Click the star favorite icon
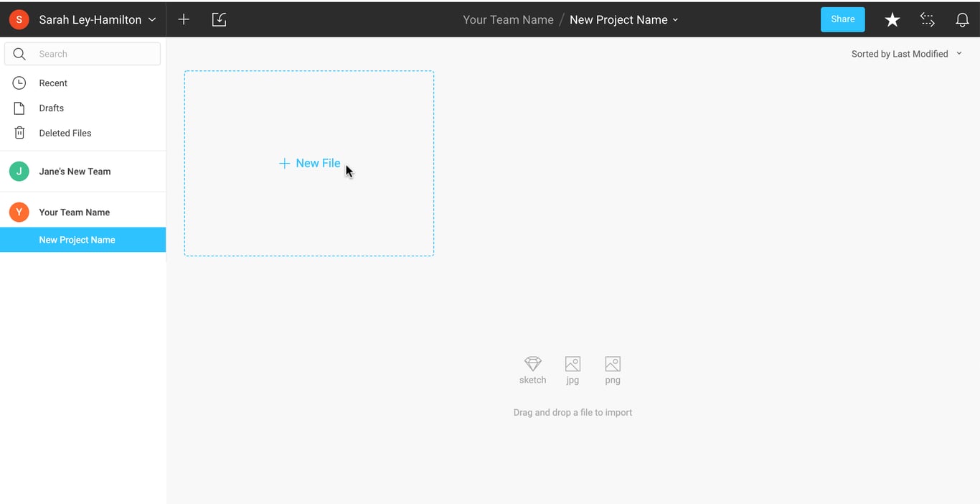 pyautogui.click(x=892, y=20)
